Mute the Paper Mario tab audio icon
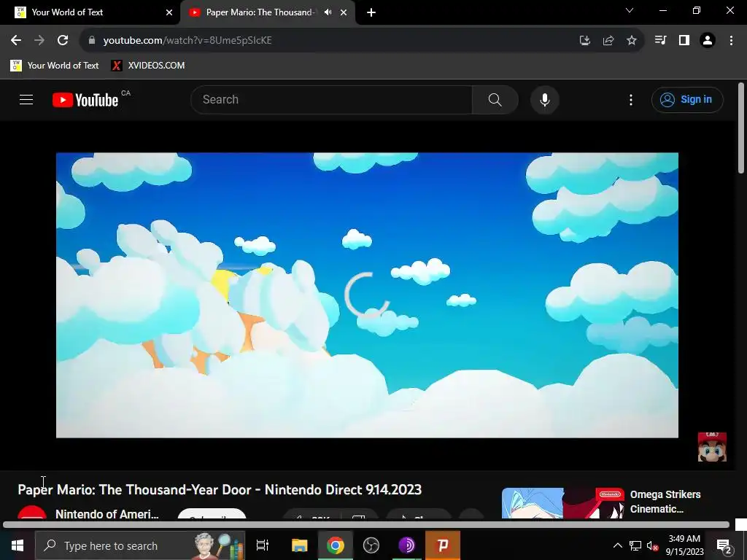Image resolution: width=747 pixels, height=560 pixels. (328, 12)
